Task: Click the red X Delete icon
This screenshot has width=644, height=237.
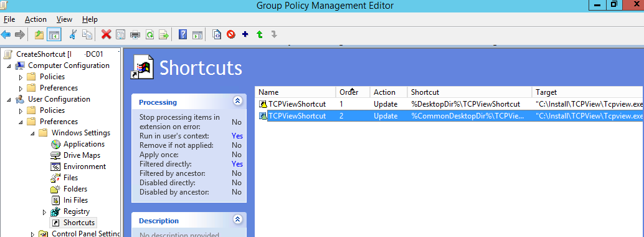Action: click(107, 34)
